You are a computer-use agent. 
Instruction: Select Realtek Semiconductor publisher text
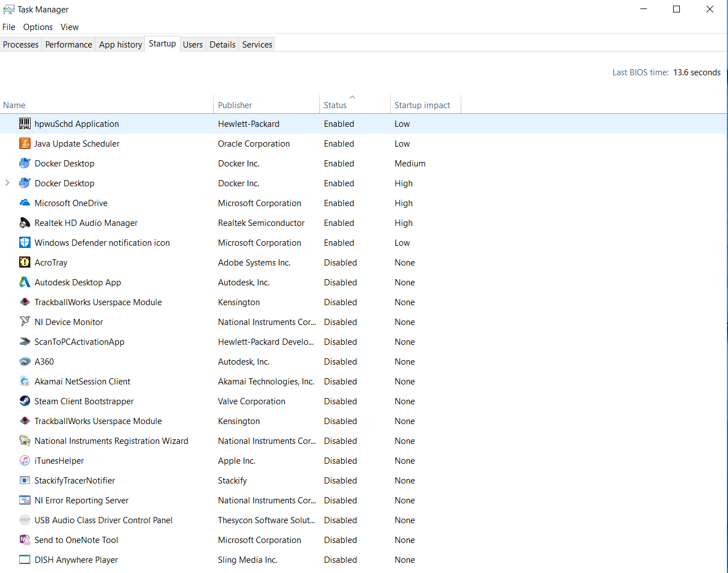pyautogui.click(x=261, y=223)
